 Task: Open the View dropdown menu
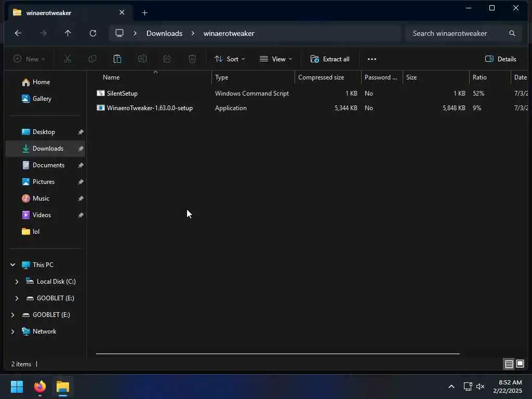275,59
